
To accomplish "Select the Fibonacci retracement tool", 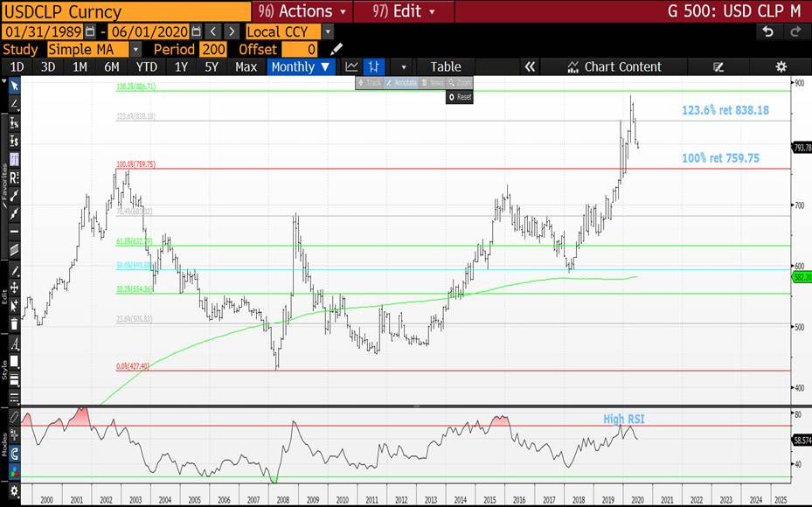I will tap(15, 159).
